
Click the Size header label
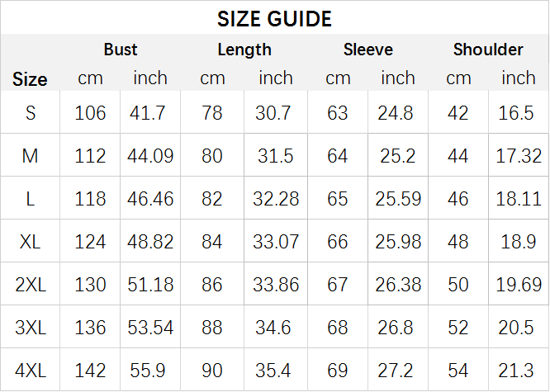point(30,79)
